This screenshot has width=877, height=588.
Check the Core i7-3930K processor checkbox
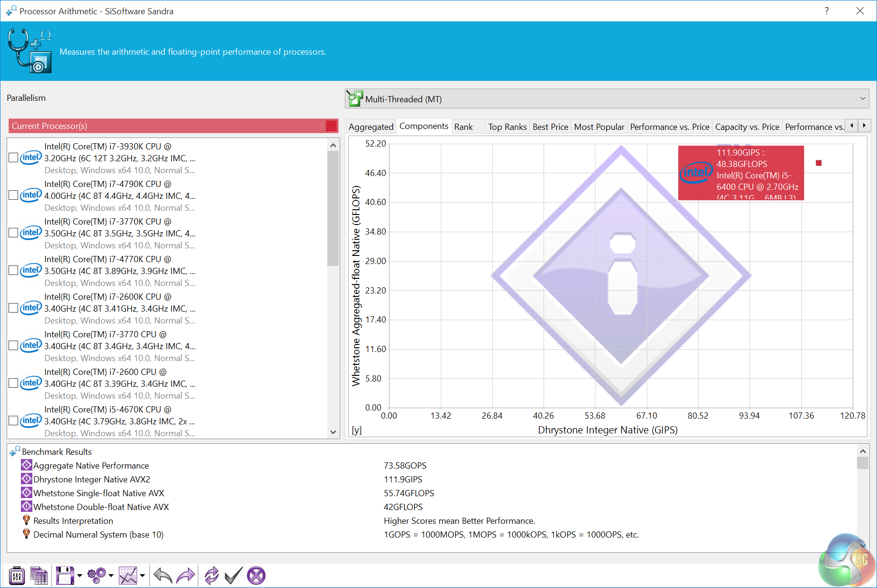point(14,158)
